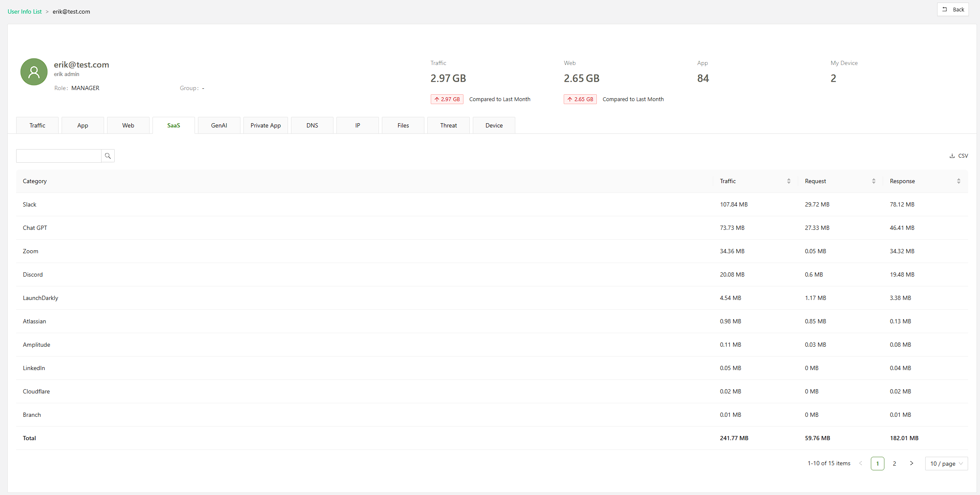Go to next page arrow
This screenshot has height=495, width=980.
tap(911, 464)
